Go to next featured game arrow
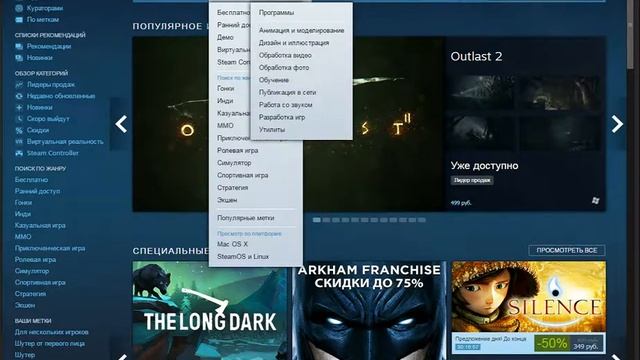This screenshot has width=640, height=360. (x=617, y=124)
